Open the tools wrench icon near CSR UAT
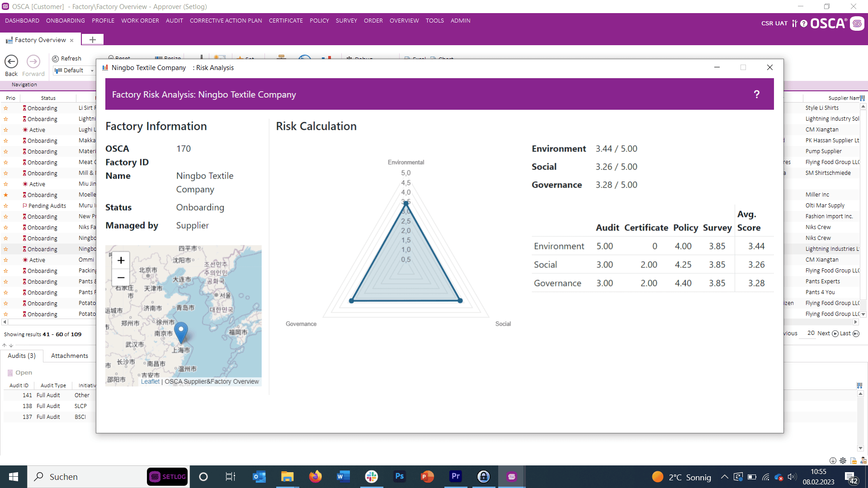This screenshot has height=488, width=868. 794,23
